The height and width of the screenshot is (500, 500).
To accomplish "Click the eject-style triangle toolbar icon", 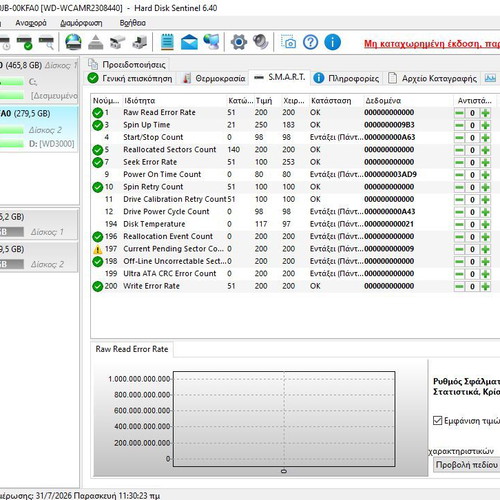I will coord(96,43).
